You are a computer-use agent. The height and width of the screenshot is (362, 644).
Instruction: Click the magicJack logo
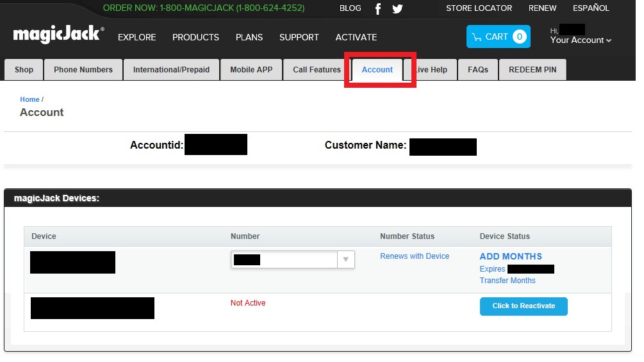[x=58, y=35]
